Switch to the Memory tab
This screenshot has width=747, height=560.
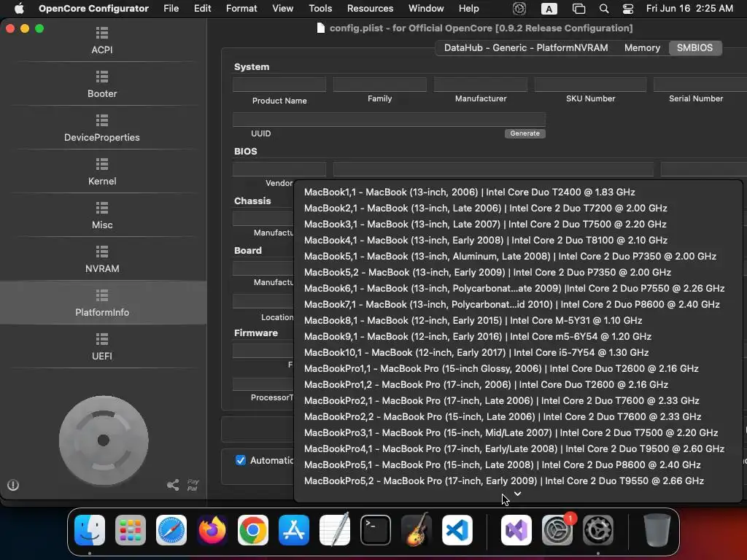[x=642, y=47]
